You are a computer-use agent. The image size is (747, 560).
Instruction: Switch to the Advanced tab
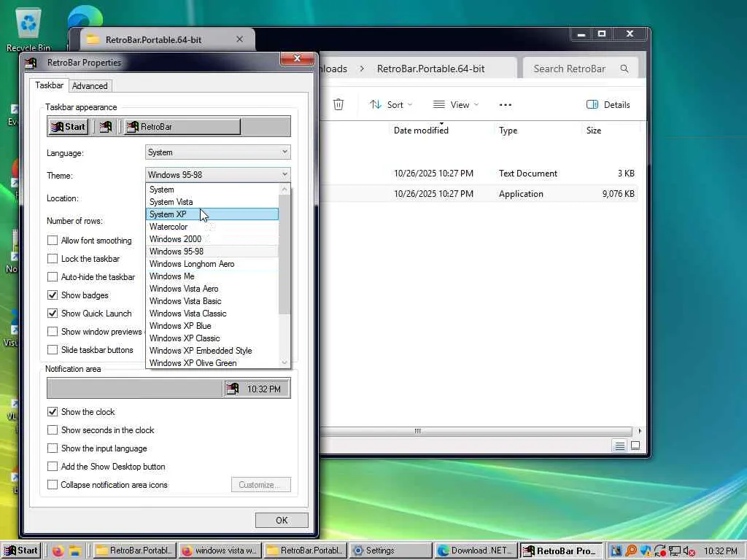[90, 86]
